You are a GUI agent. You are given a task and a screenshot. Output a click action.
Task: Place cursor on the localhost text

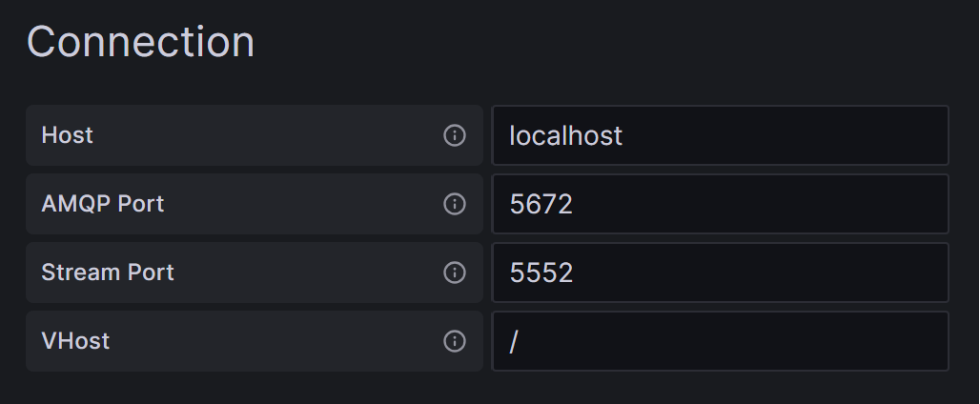(565, 135)
